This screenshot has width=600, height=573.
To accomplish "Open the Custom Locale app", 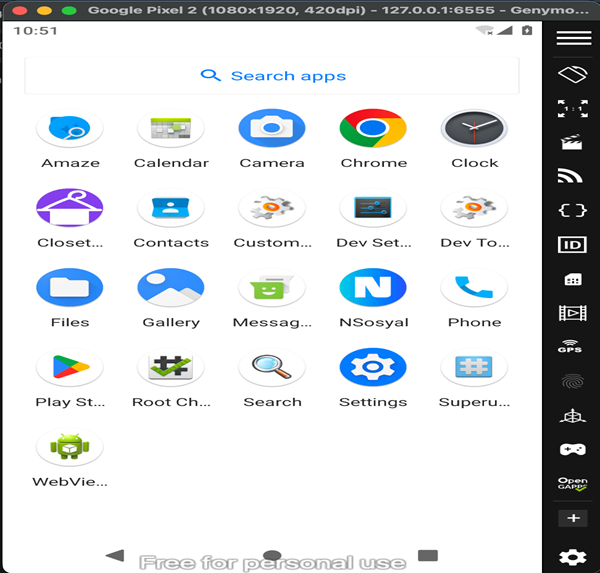I will point(272,208).
